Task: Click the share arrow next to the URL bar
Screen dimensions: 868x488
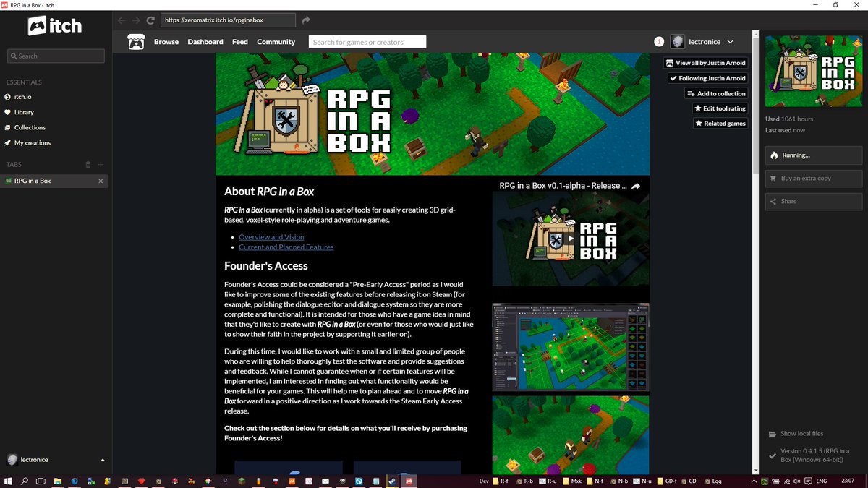Action: click(306, 20)
